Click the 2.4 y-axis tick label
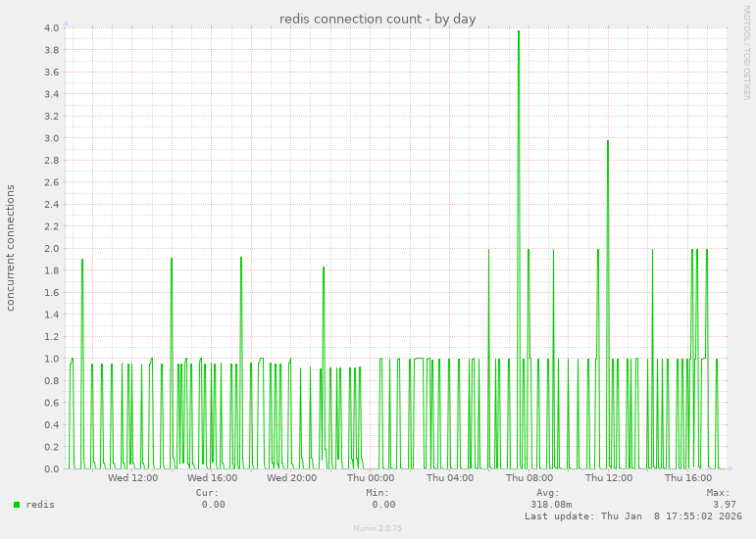The height and width of the screenshot is (539, 756). pyautogui.click(x=52, y=204)
